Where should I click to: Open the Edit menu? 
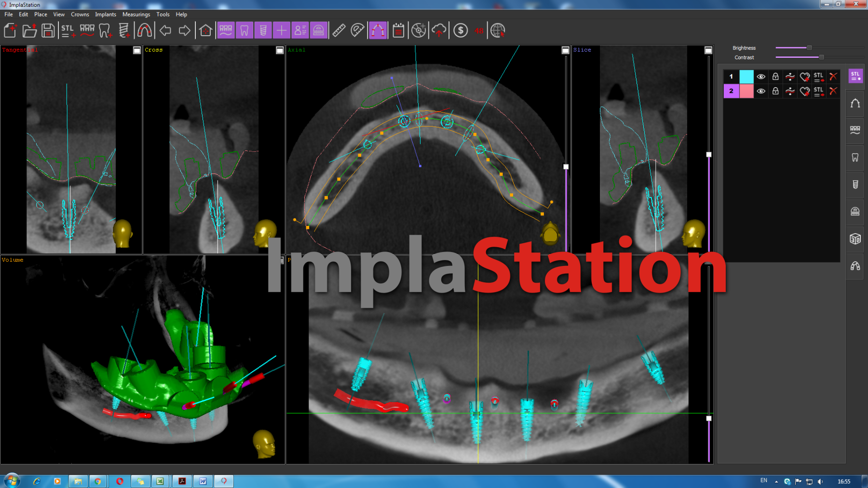(x=23, y=14)
